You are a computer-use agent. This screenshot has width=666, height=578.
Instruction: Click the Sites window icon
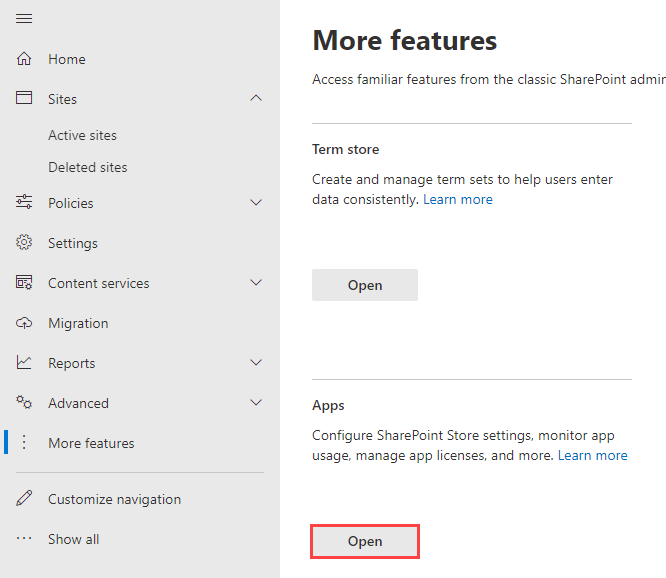24,99
